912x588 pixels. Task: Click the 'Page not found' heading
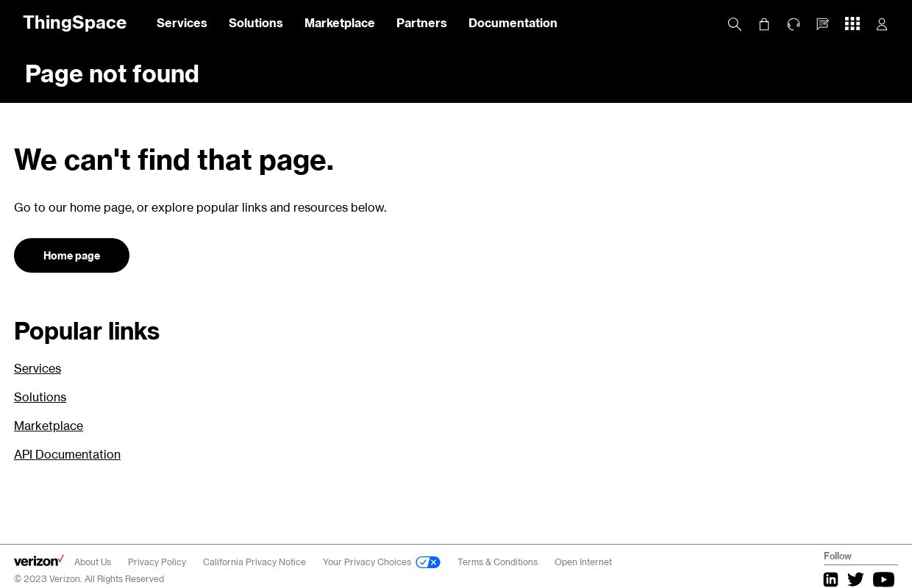tap(112, 73)
